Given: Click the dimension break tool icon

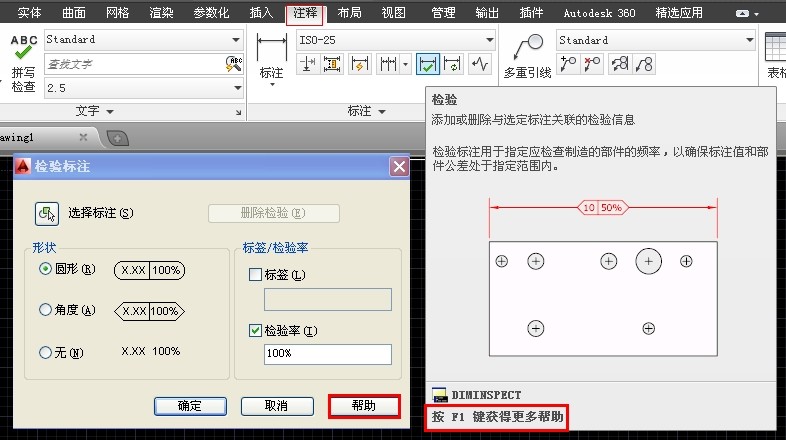Looking at the screenshot, I should pyautogui.click(x=308, y=64).
